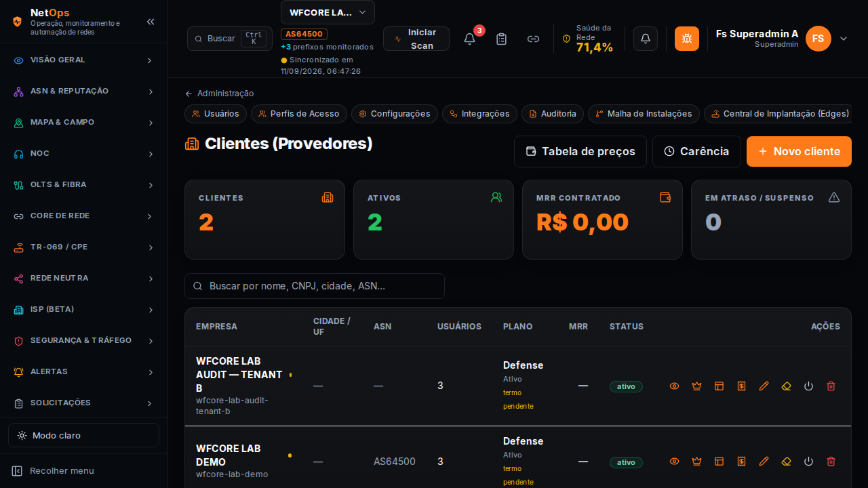Open the clipboard tasks icon in header
868x488 pixels.
pos(501,39)
